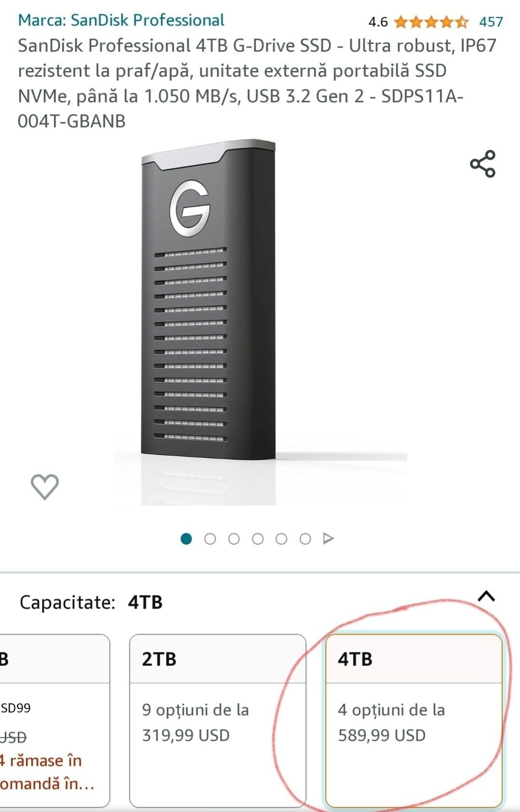Tap the SanDisk G-Drive product title

coord(258,83)
